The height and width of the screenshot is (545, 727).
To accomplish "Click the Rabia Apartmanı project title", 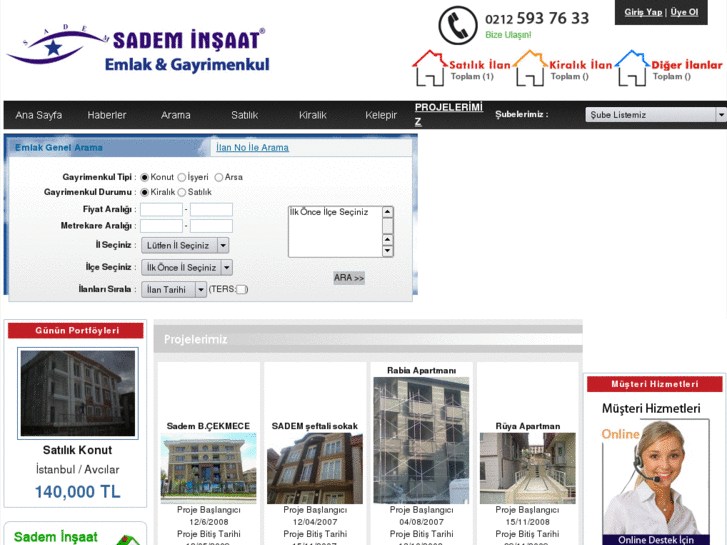I will click(421, 370).
